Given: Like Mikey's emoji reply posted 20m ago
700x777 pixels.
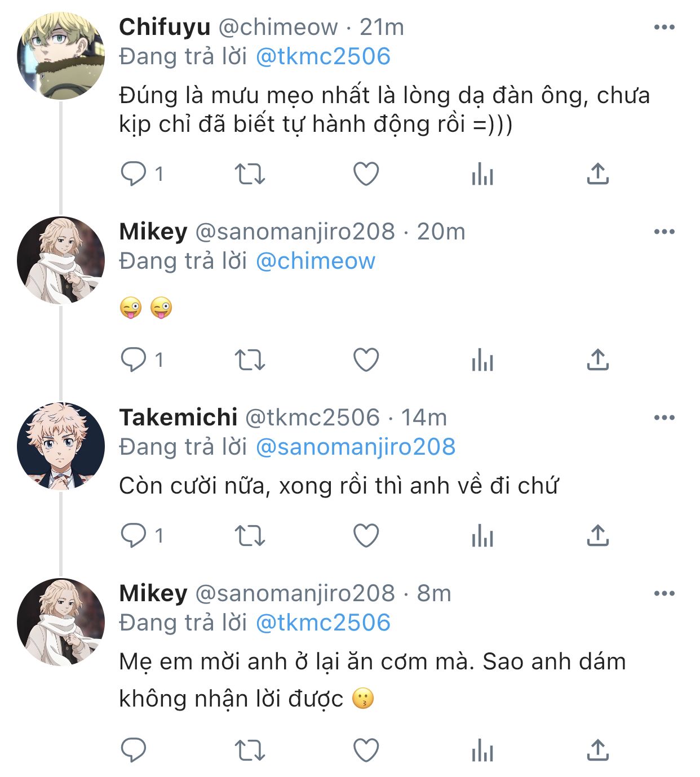Looking at the screenshot, I should pyautogui.click(x=366, y=359).
